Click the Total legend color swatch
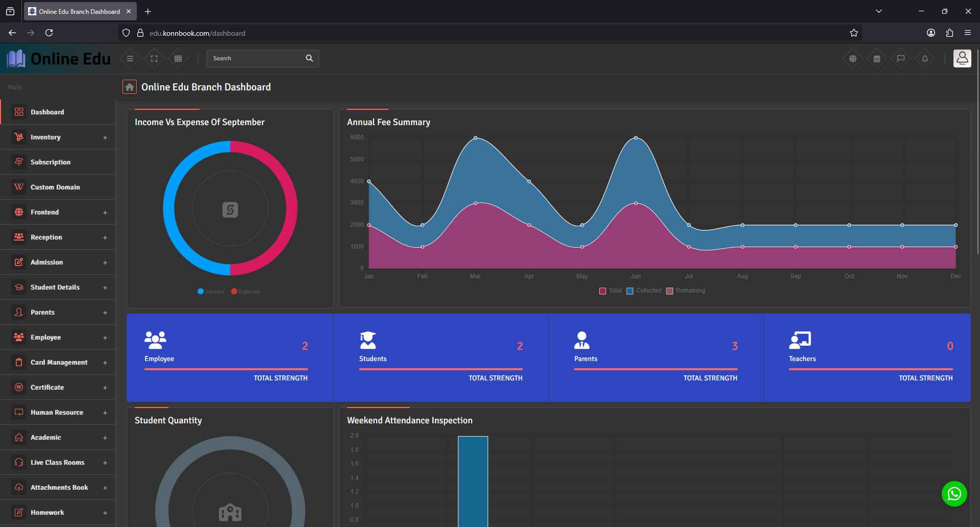The width and height of the screenshot is (980, 527). point(603,291)
